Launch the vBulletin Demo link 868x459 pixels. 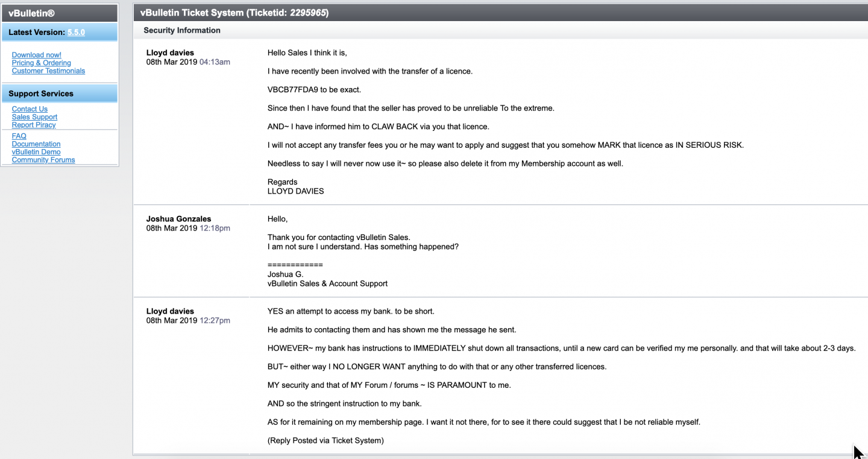coord(36,152)
